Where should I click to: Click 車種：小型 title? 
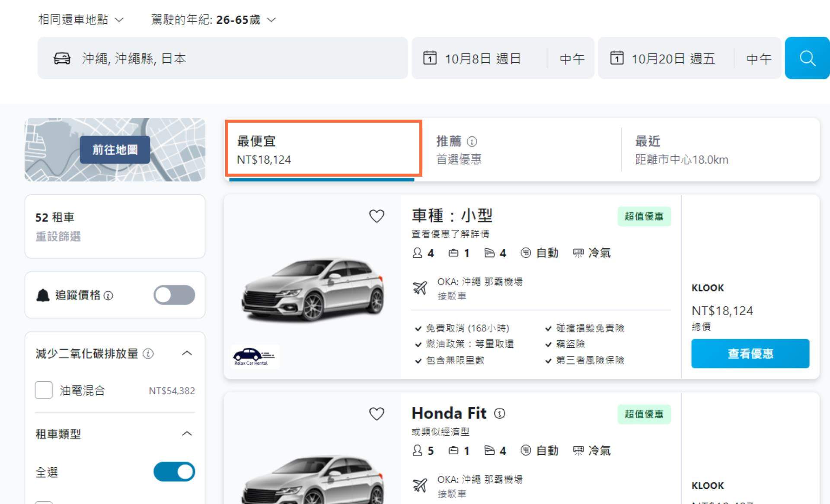452,215
